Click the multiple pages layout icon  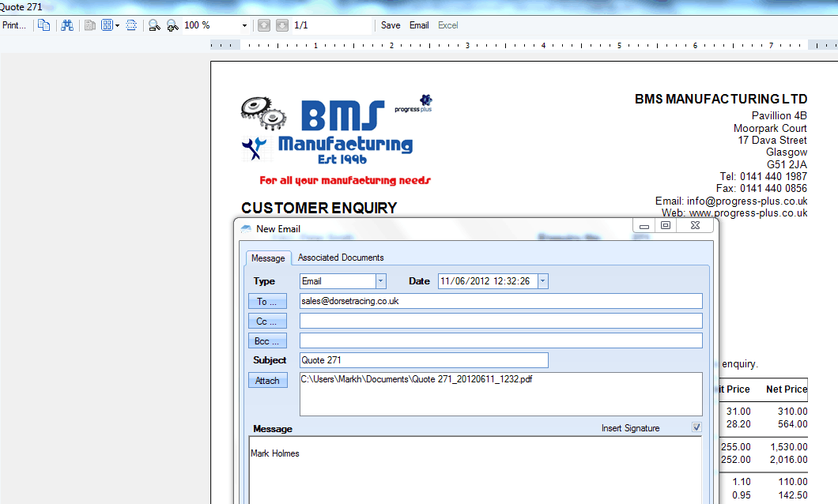coord(107,25)
